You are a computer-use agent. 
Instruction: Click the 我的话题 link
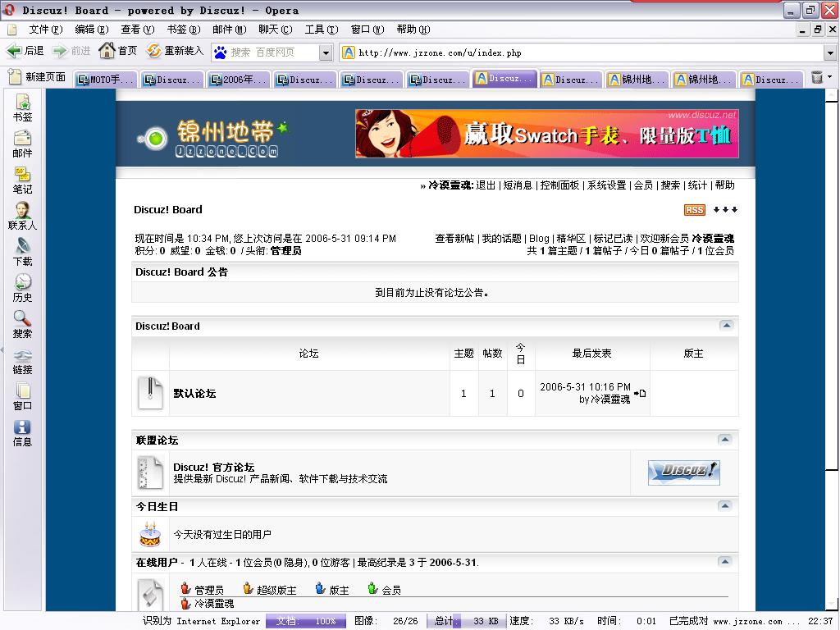tap(501, 239)
